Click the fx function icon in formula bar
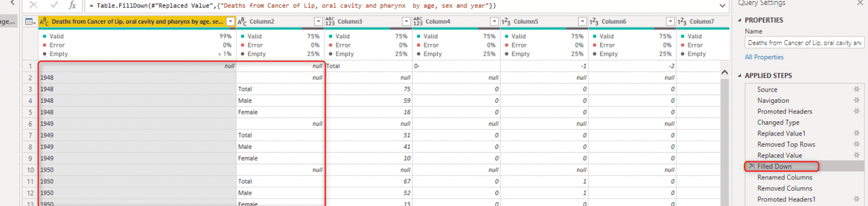 (x=72, y=5)
